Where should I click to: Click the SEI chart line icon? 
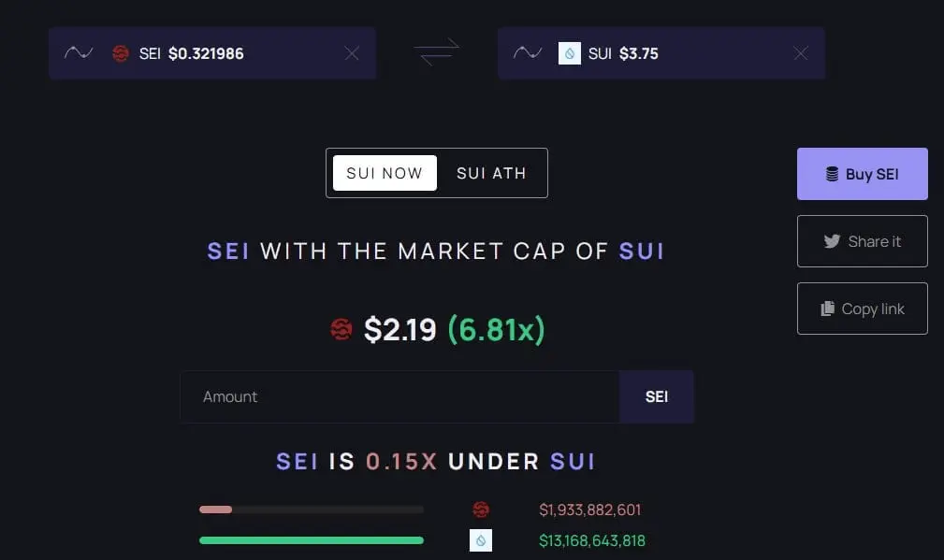tap(79, 53)
